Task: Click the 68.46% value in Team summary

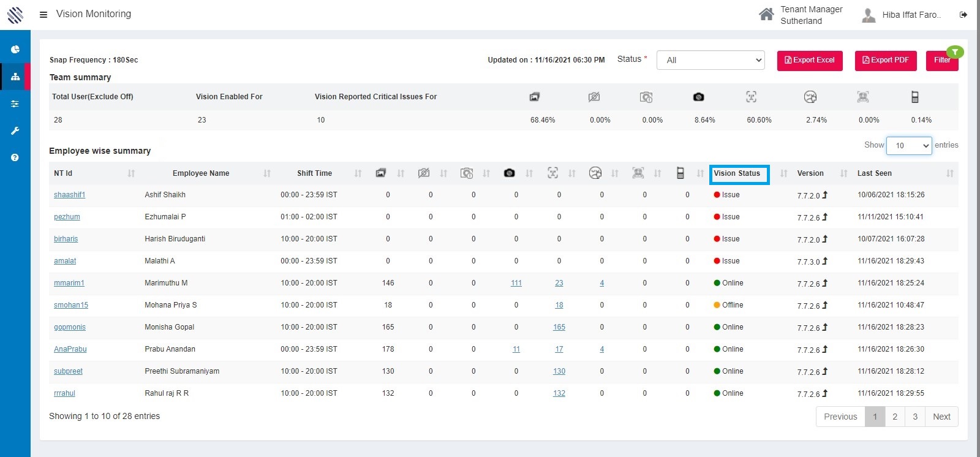Action: [543, 120]
